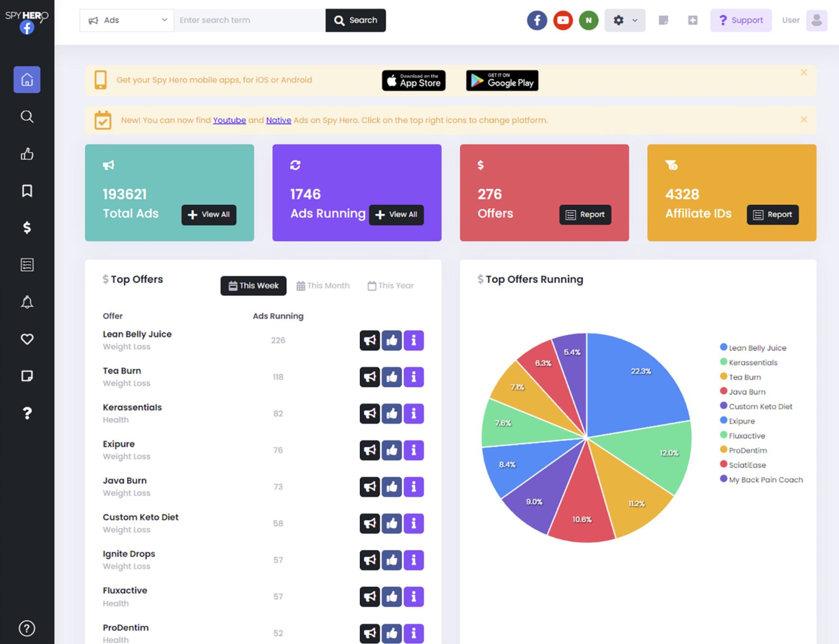839x644 pixels.
Task: Select the This Month tab
Action: point(323,286)
